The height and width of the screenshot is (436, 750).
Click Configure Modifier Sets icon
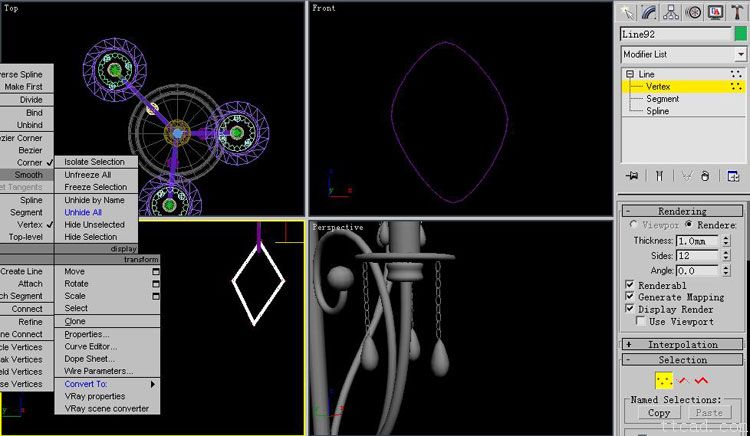coord(733,176)
